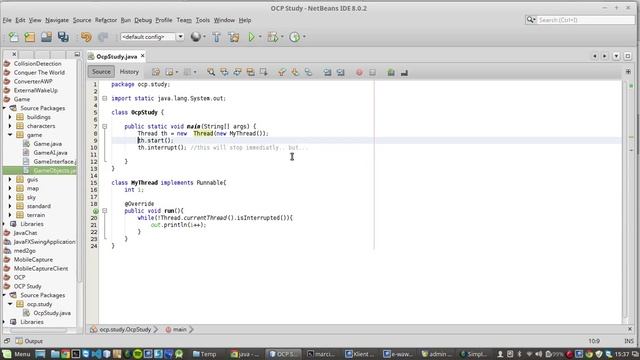Open the taskbar Menu button
Screen dimensions: 640x360
16,354
